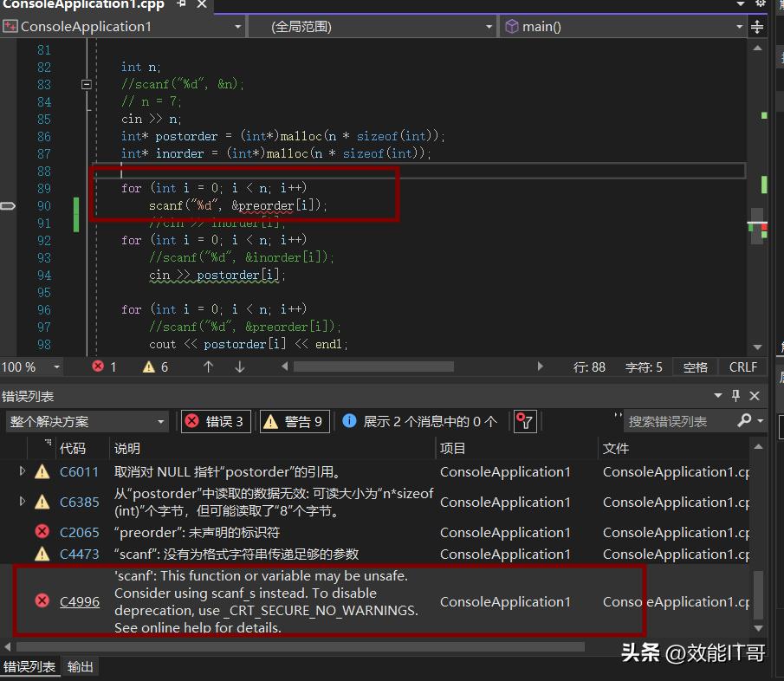Click the error list column options icon
The width and height of the screenshot is (784, 681).
(48, 442)
